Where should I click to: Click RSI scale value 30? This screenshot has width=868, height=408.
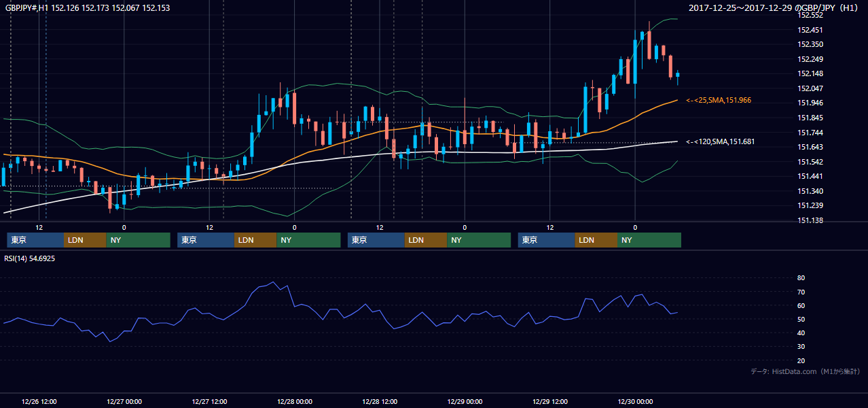pyautogui.click(x=801, y=347)
